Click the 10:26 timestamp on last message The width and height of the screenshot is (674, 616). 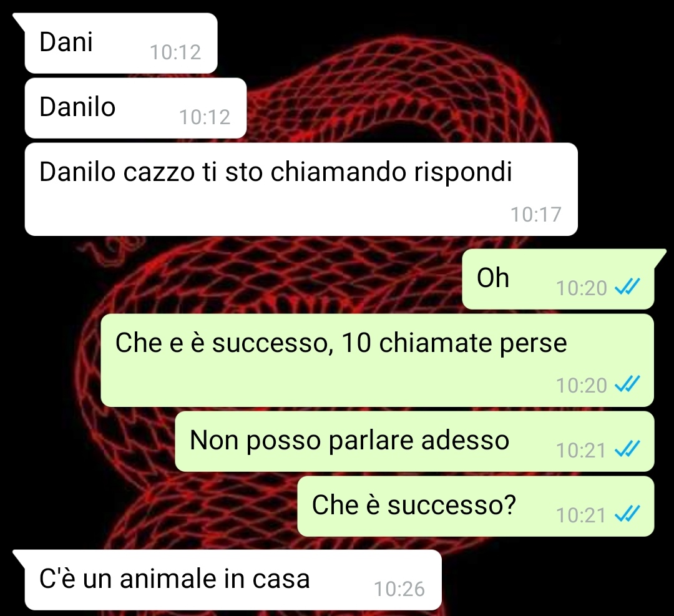399,589
